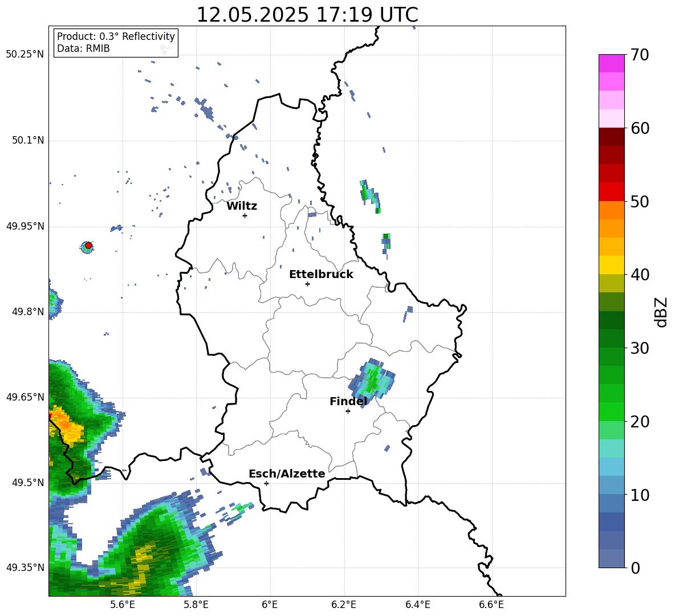Click the Esch/Alzette label
Screen dimensions: 675x616
point(287,474)
